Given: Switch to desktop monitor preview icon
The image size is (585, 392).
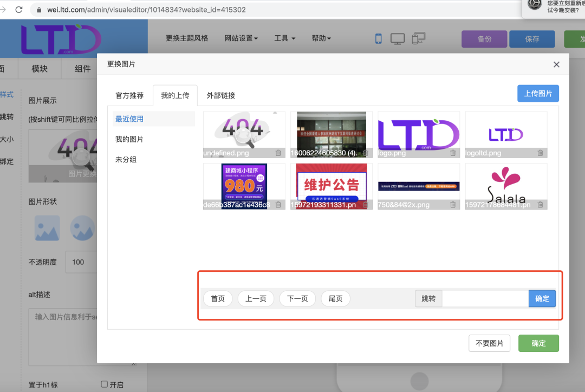Looking at the screenshot, I should pyautogui.click(x=398, y=39).
